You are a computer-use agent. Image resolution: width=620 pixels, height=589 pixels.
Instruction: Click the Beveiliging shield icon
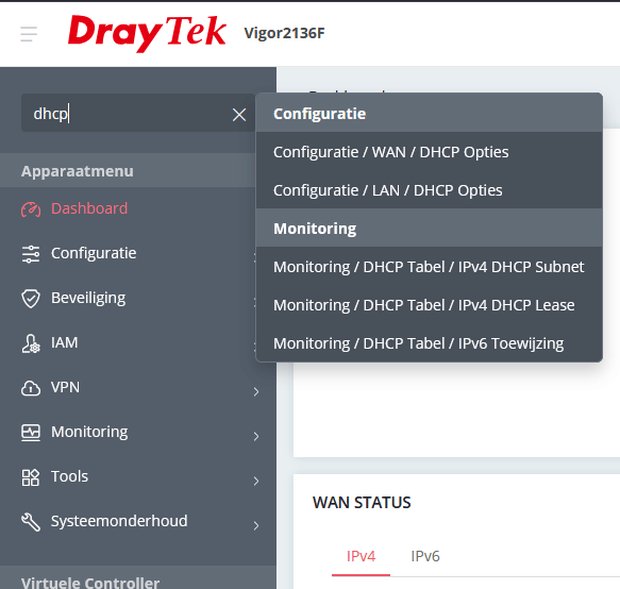31,298
